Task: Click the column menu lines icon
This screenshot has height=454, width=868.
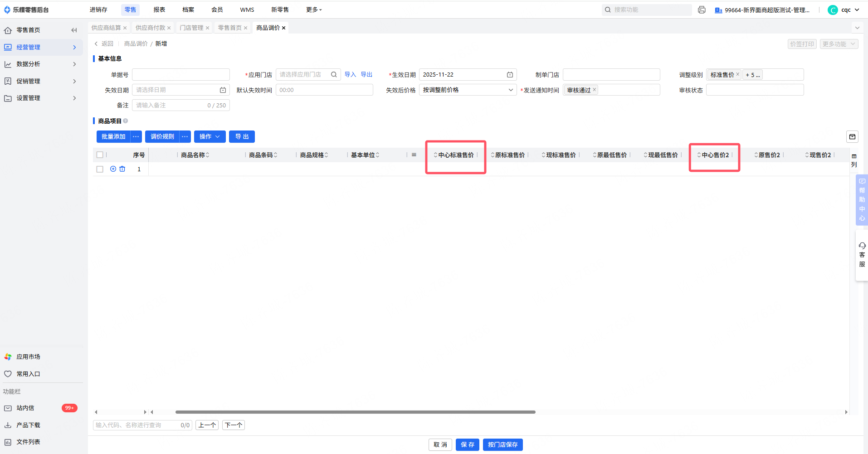Action: 414,155
